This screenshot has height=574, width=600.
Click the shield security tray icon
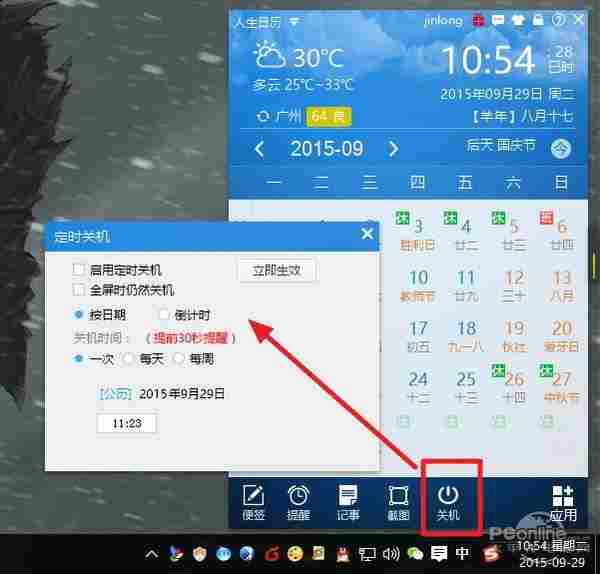point(199,553)
